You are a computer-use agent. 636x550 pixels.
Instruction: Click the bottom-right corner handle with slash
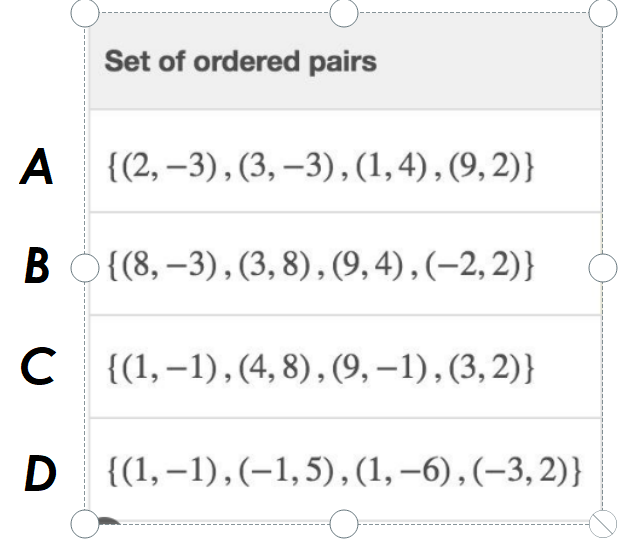tap(604, 521)
